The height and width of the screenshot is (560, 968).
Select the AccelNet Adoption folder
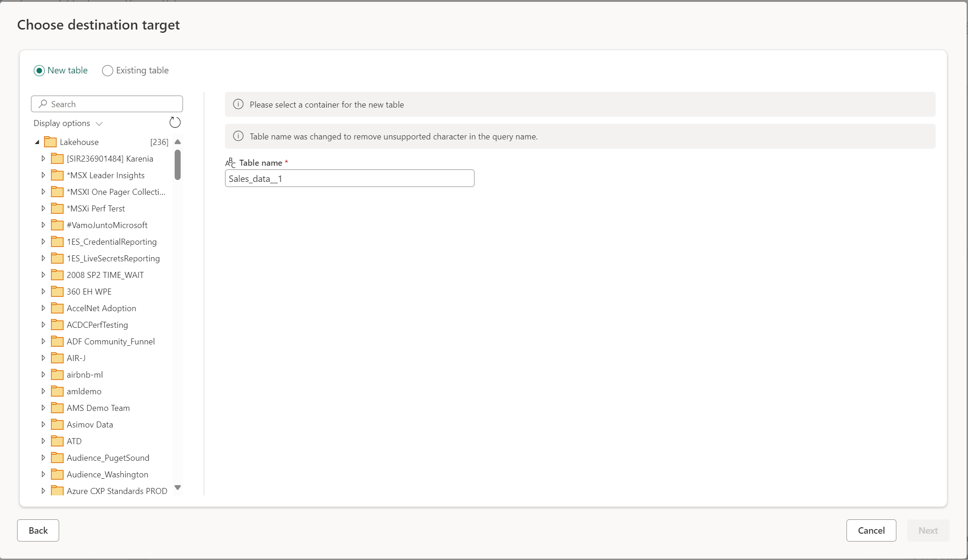click(x=101, y=308)
